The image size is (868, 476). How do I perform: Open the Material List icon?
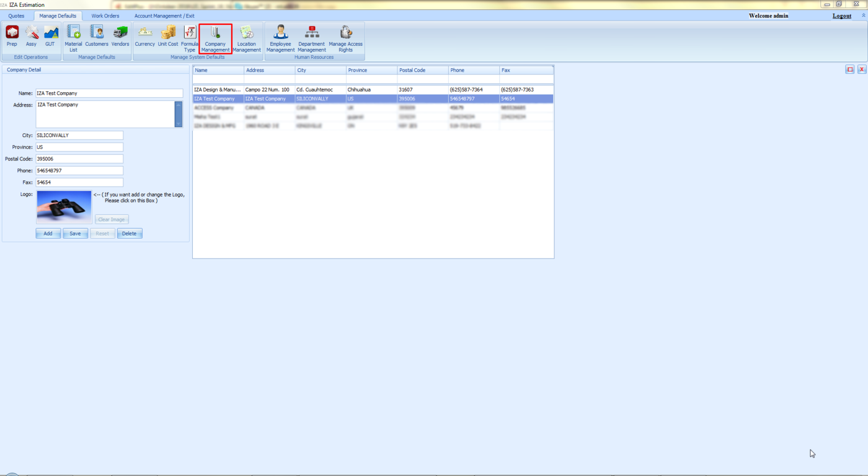tap(73, 37)
